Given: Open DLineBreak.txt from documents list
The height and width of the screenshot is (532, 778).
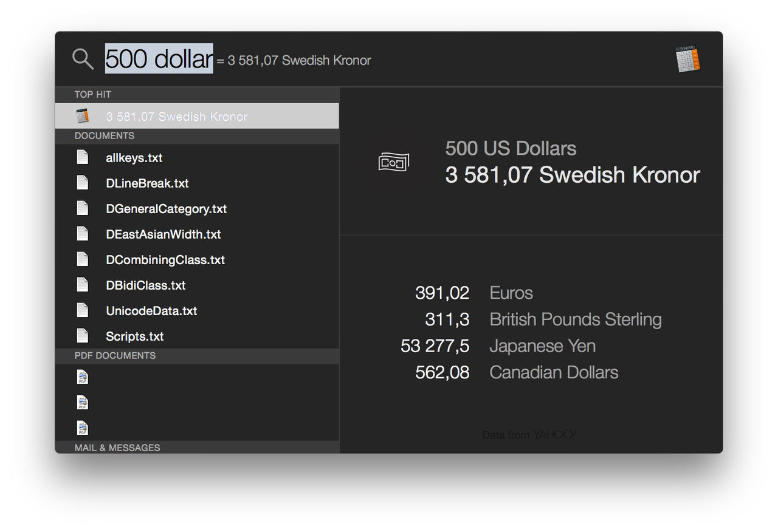Looking at the screenshot, I should 147,183.
